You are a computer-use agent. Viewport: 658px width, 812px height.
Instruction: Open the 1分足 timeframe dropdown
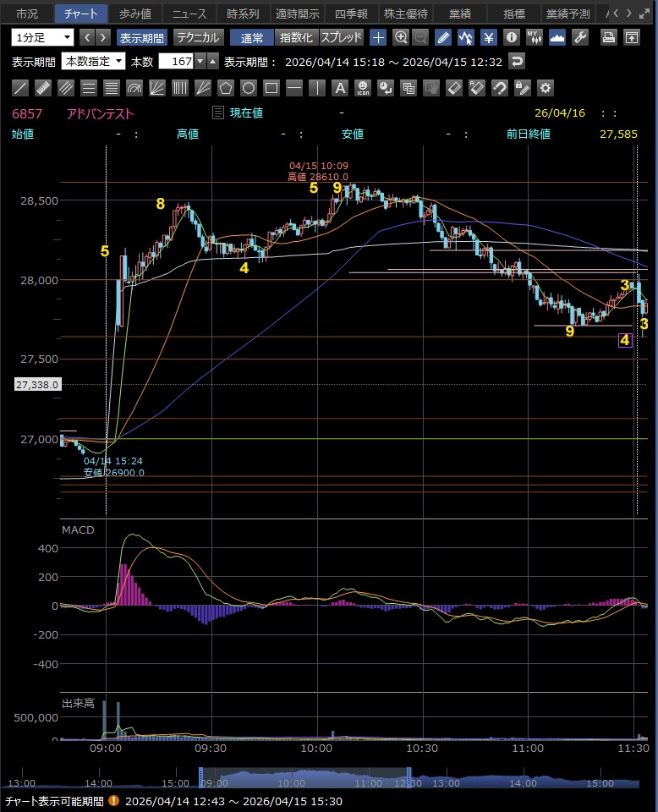43,37
